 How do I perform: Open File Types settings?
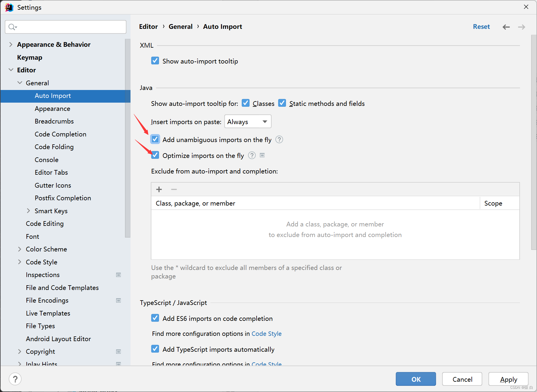coord(40,326)
